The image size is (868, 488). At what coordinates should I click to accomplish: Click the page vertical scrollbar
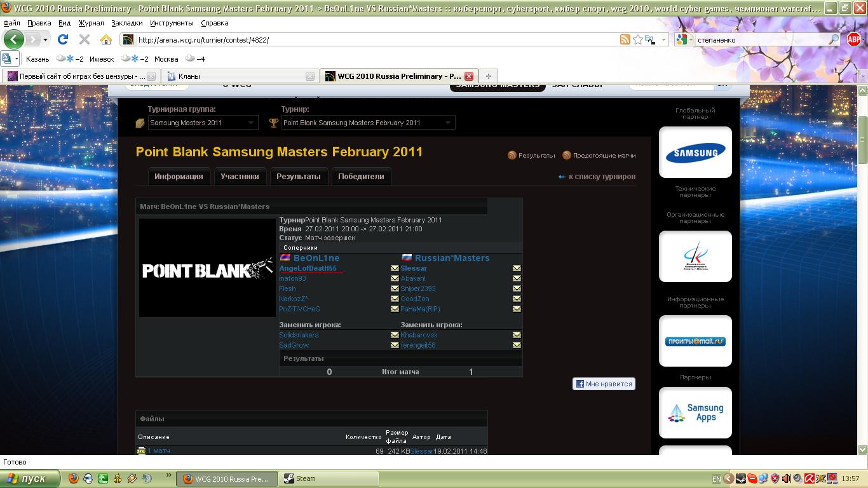tap(863, 254)
